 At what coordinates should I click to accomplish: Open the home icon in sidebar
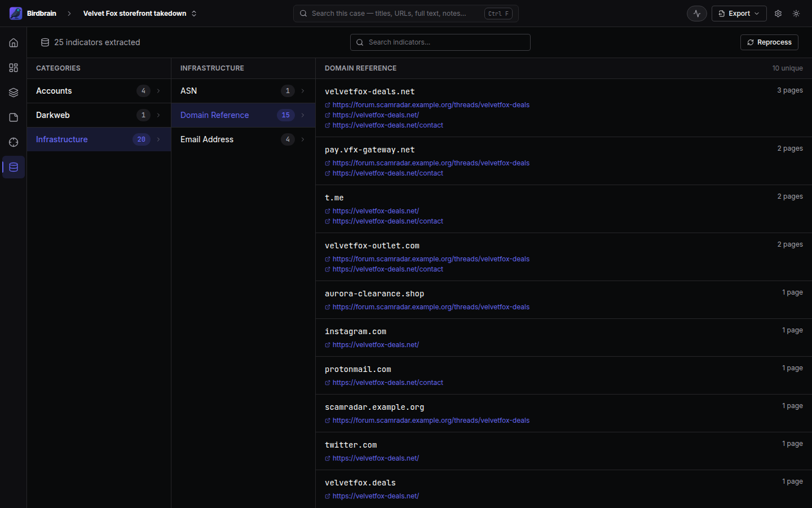click(14, 43)
